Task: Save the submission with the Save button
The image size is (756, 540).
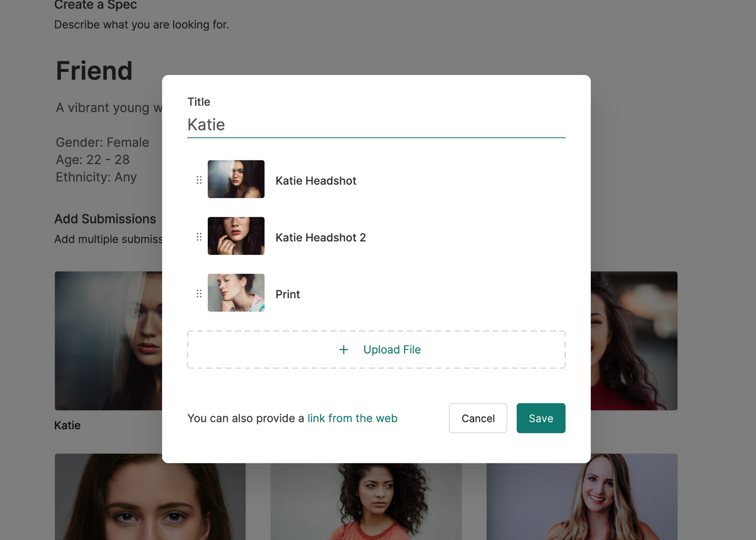Action: coord(541,418)
